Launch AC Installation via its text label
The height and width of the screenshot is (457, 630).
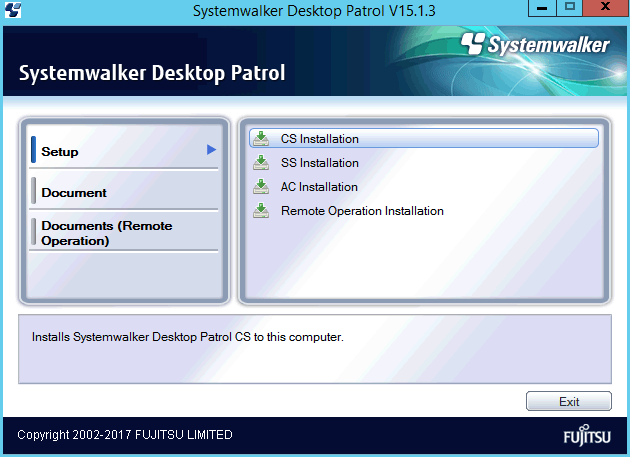click(x=319, y=187)
